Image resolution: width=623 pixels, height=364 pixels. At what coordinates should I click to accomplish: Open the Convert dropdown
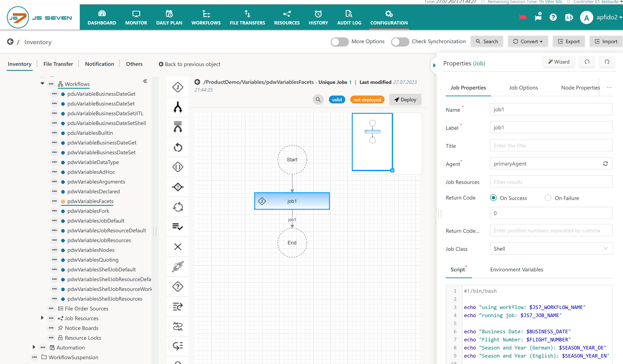click(528, 41)
